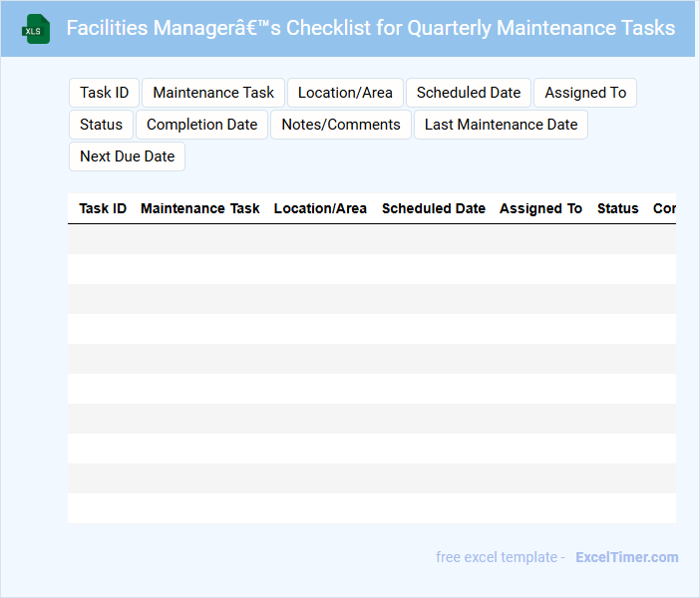
Task: Click the Maintenance Task column header
Action: click(199, 208)
